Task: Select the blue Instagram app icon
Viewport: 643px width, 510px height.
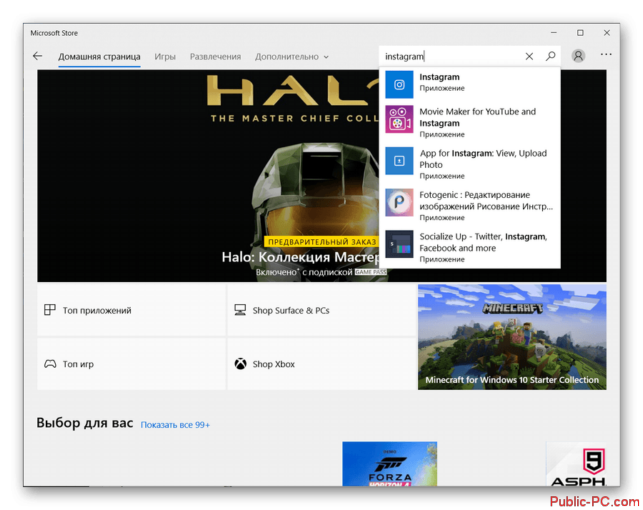Action: pos(399,84)
